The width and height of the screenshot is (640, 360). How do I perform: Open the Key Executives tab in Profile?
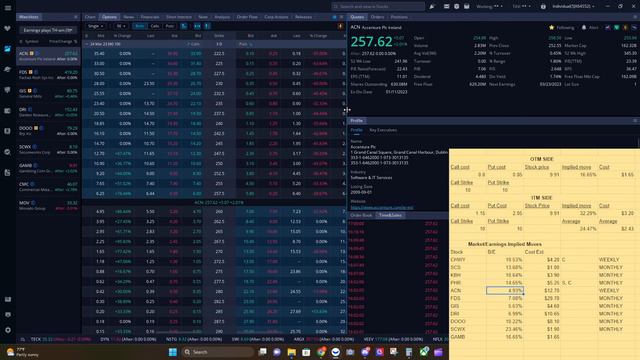pyautogui.click(x=383, y=130)
